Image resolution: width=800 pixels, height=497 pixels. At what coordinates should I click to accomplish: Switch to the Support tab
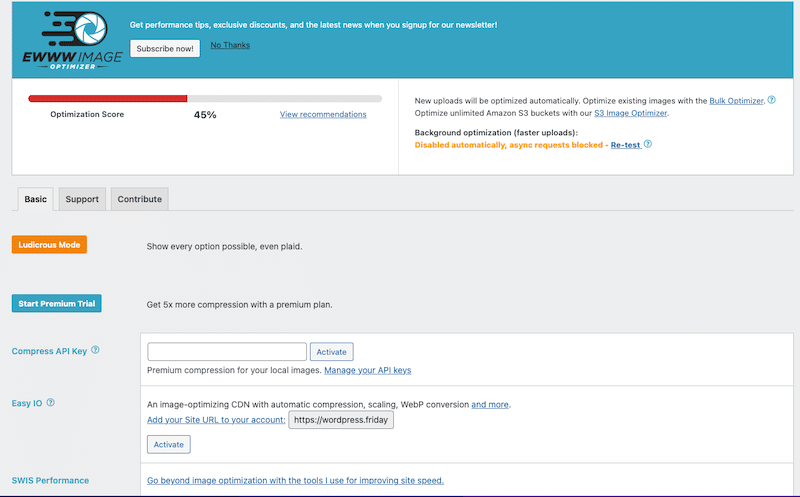pos(82,199)
